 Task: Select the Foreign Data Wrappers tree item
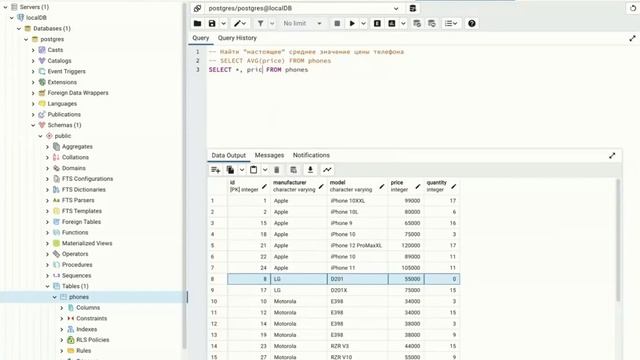(78, 93)
